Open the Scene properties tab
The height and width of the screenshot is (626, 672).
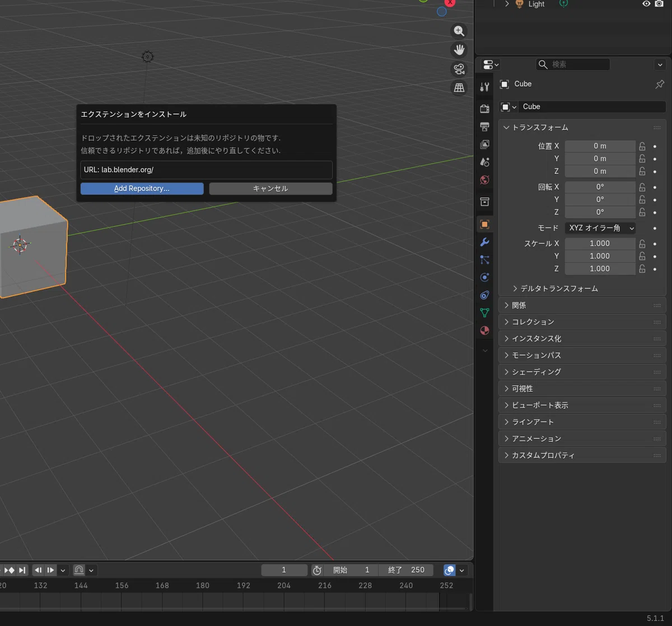click(485, 162)
